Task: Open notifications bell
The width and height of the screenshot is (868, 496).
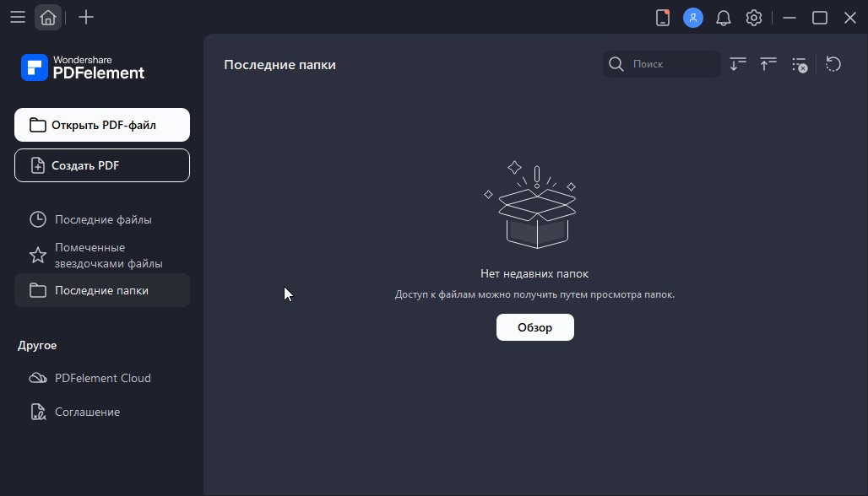Action: coord(724,18)
